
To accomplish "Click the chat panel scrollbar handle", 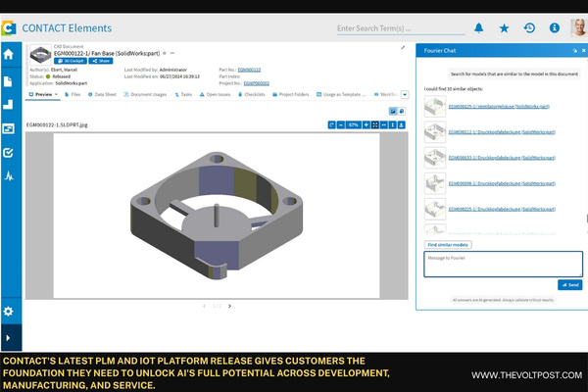I will point(587,219).
